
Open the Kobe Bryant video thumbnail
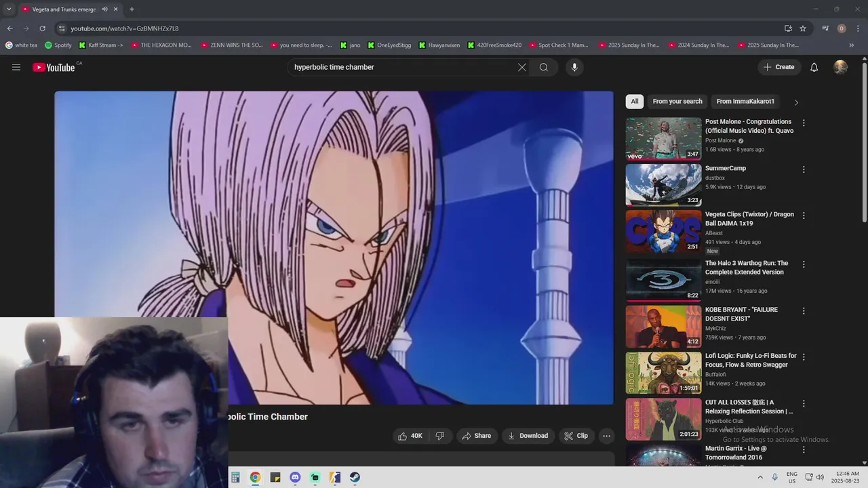(663, 326)
